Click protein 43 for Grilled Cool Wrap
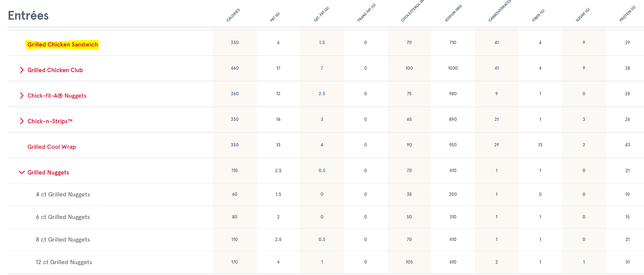Screen dimensions: 644x275 627,145
